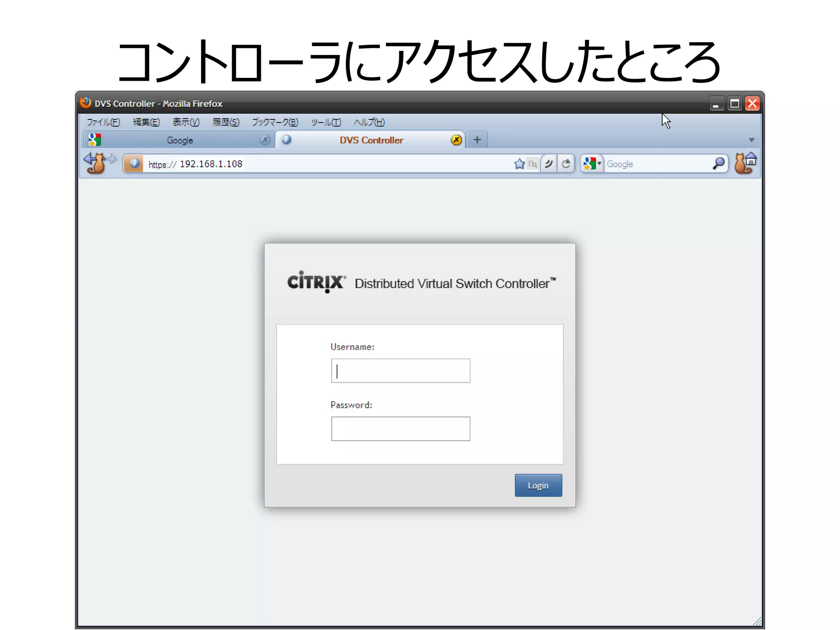840x630 pixels.
Task: Click the stop loading button
Action: pyautogui.click(x=549, y=164)
